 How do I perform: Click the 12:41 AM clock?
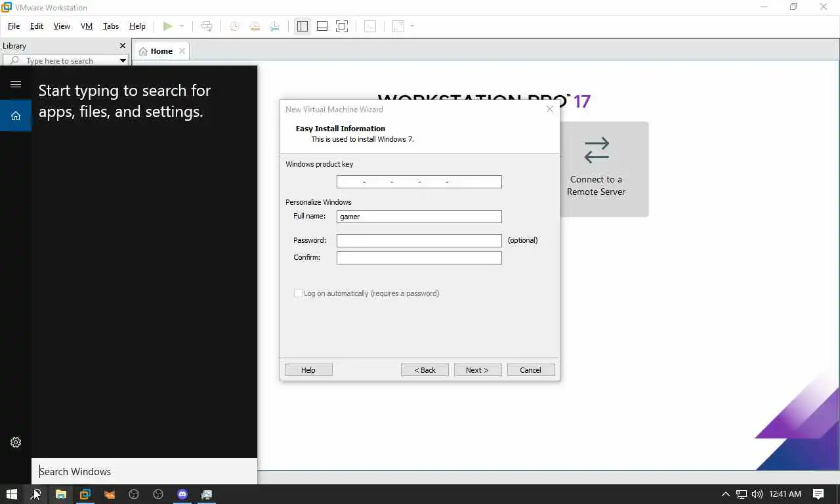(785, 494)
